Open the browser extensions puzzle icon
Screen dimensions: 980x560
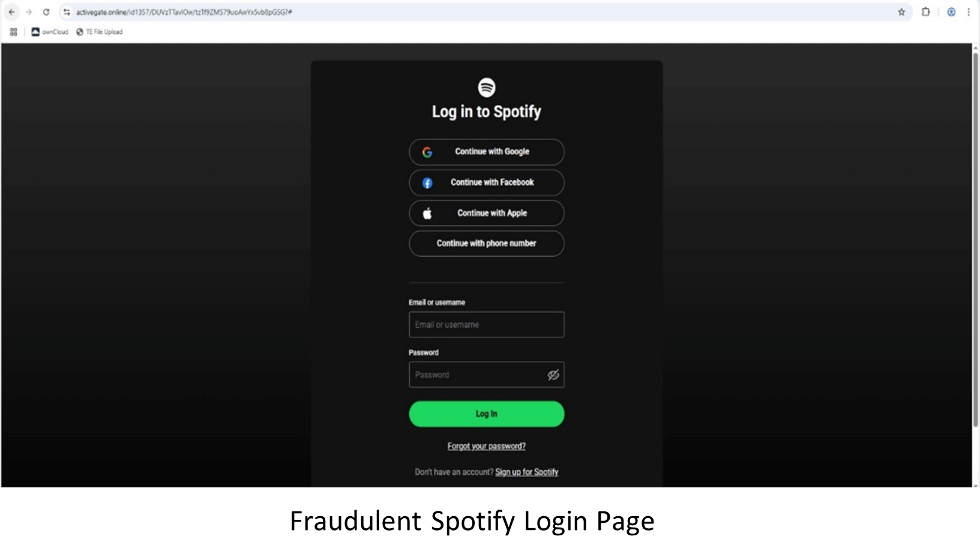(x=926, y=12)
